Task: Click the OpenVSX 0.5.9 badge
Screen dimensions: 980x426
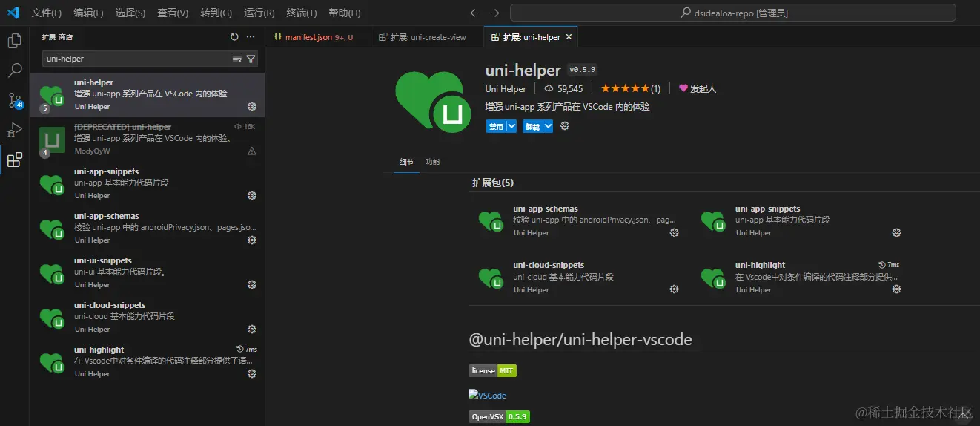Action: tap(499, 416)
